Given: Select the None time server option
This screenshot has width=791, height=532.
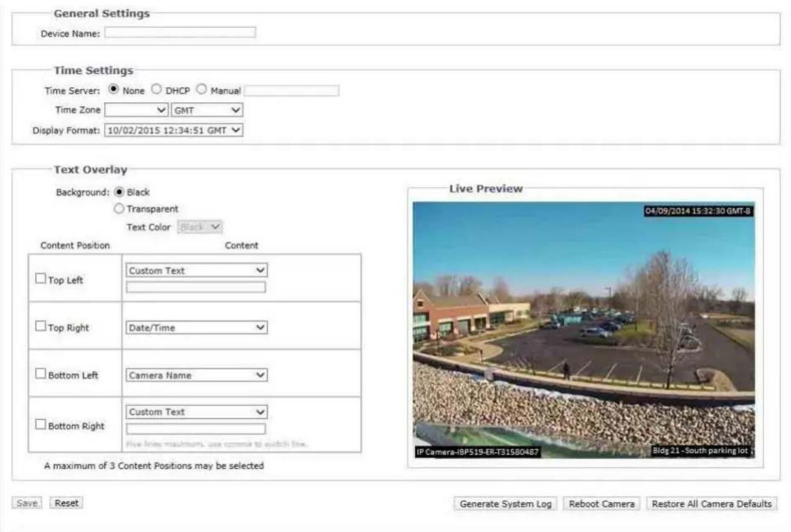Looking at the screenshot, I should 115,90.
